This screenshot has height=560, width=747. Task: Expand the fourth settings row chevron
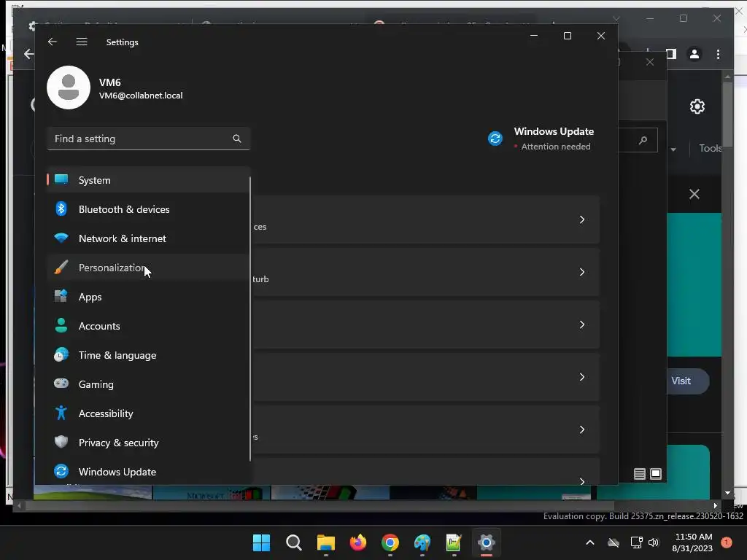(581, 377)
